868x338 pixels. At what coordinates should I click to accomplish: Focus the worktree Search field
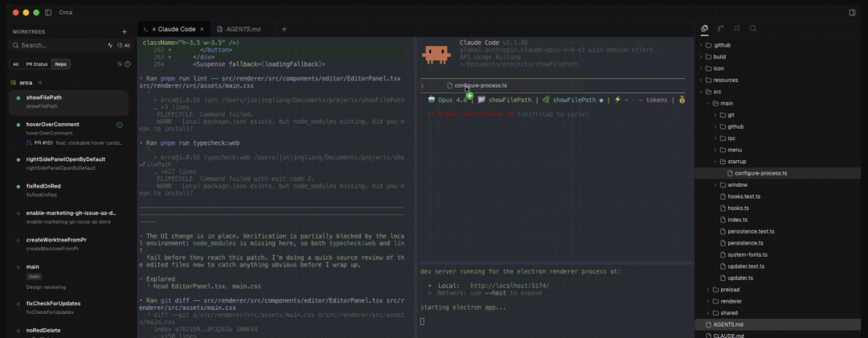58,45
